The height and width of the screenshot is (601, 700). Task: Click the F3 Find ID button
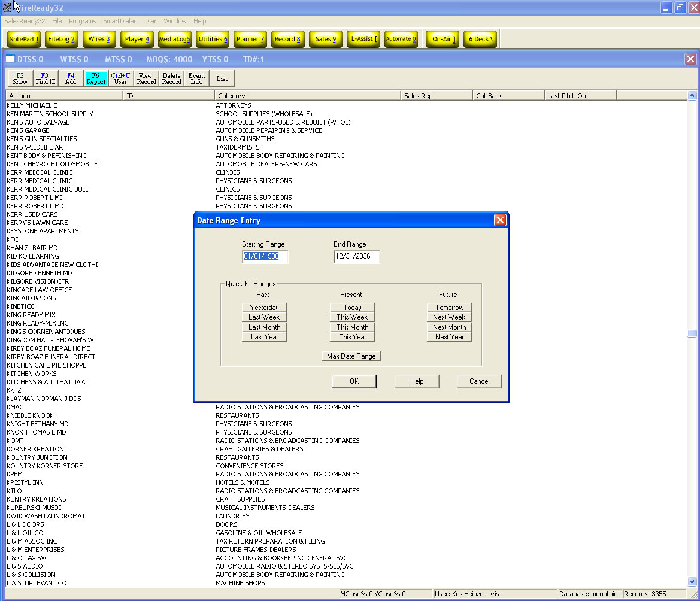(46, 78)
